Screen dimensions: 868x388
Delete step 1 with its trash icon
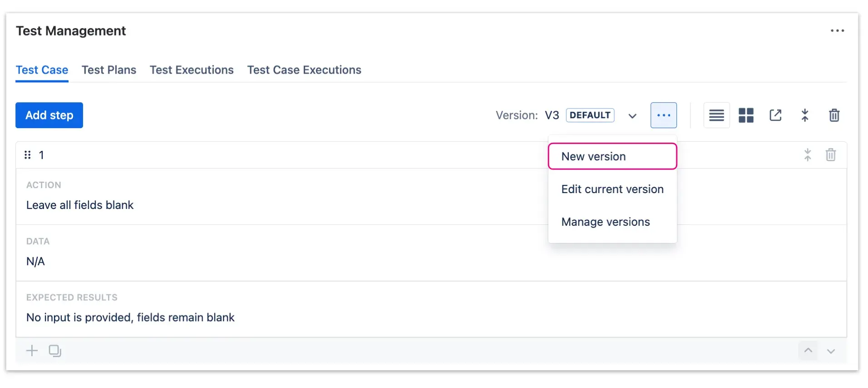(x=831, y=154)
